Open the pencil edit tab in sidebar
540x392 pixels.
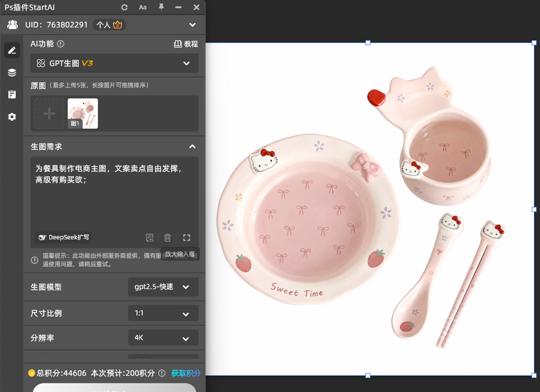[x=12, y=50]
